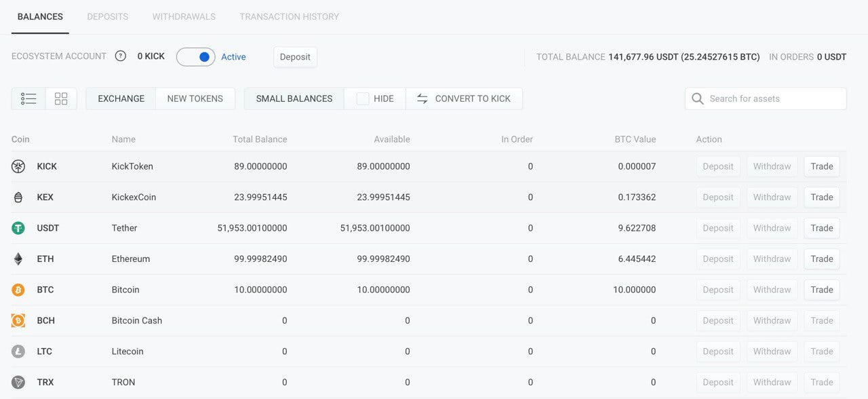Viewport: 868px width, 399px height.
Task: Click Deposit for TRX row
Action: [x=718, y=382]
